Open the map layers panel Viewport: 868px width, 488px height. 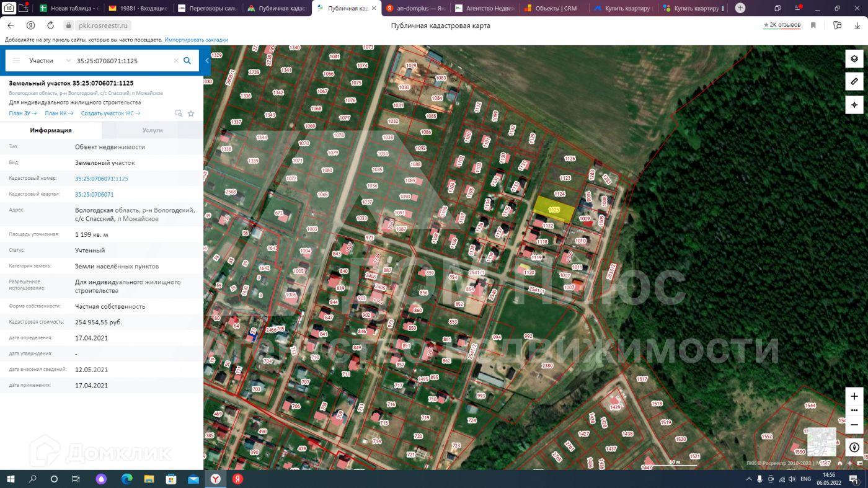[854, 59]
